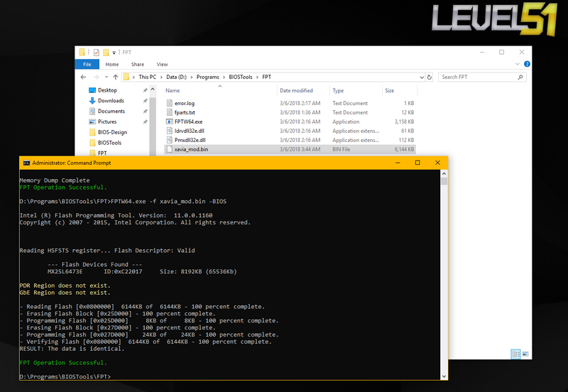Select Documents in the navigation pane
This screenshot has width=568, height=392.
(x=111, y=111)
